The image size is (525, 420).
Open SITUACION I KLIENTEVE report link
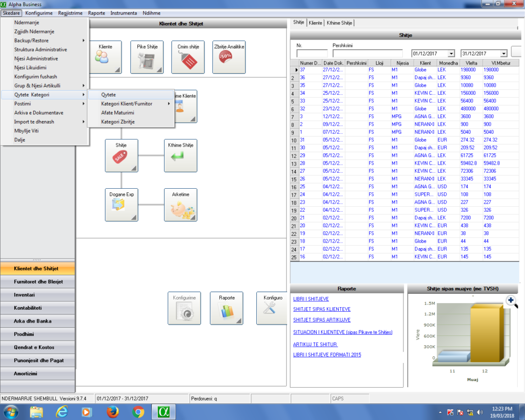pos(342,332)
